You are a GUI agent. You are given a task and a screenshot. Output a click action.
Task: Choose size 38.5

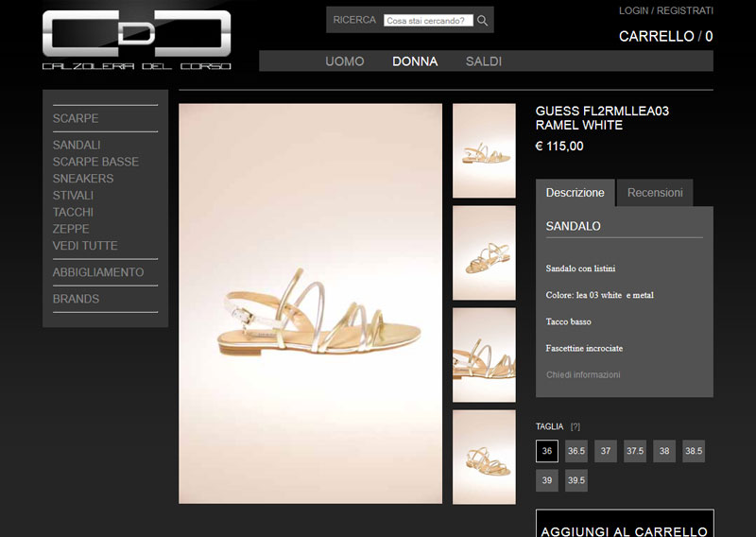tap(694, 451)
